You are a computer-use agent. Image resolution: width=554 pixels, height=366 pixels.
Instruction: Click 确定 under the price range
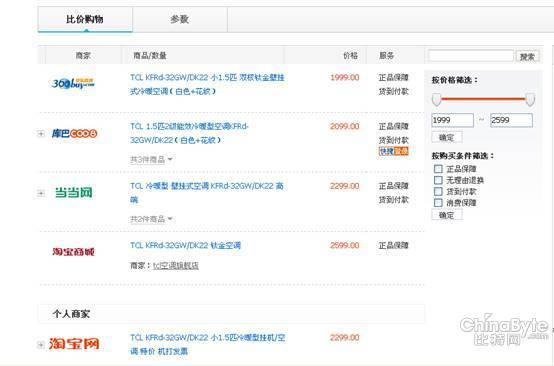[447, 137]
